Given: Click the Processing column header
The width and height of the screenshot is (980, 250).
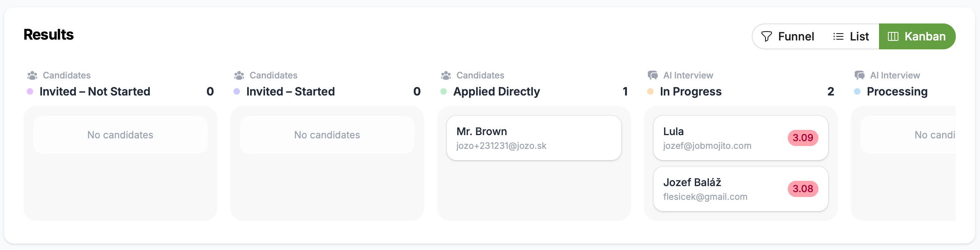Looking at the screenshot, I should [897, 91].
